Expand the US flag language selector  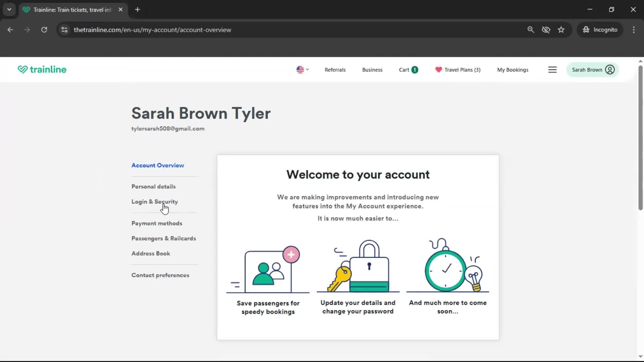pyautogui.click(x=302, y=70)
